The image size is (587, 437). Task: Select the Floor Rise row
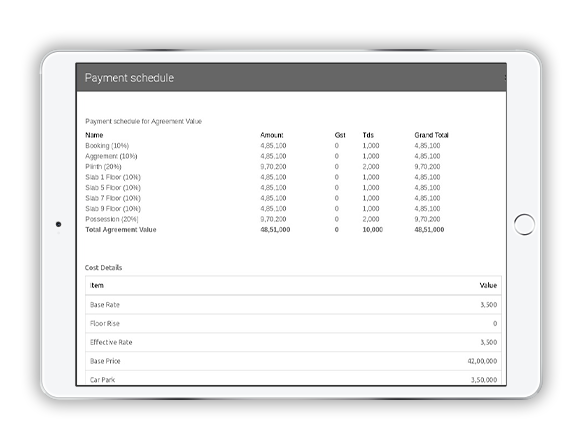coord(293,324)
